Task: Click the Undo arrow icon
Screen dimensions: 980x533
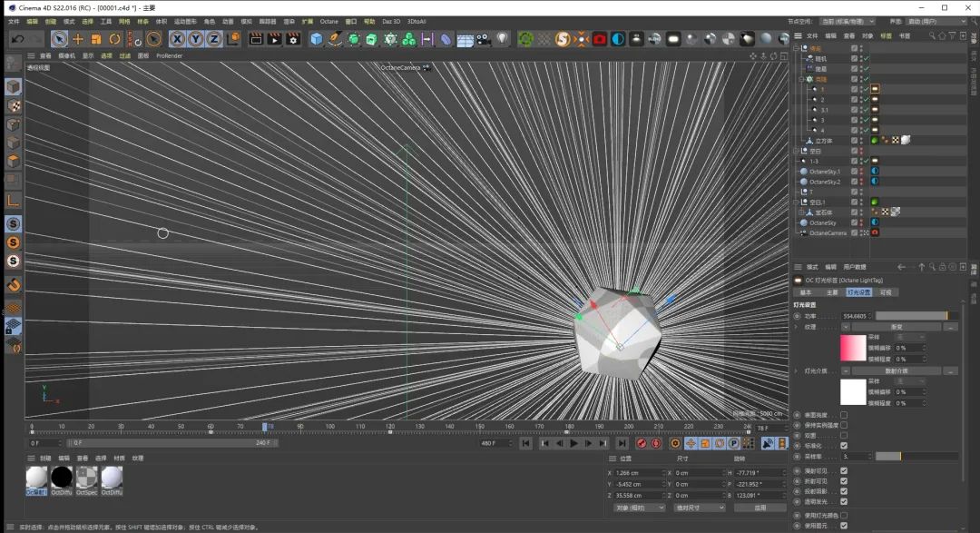Action: click(18, 39)
